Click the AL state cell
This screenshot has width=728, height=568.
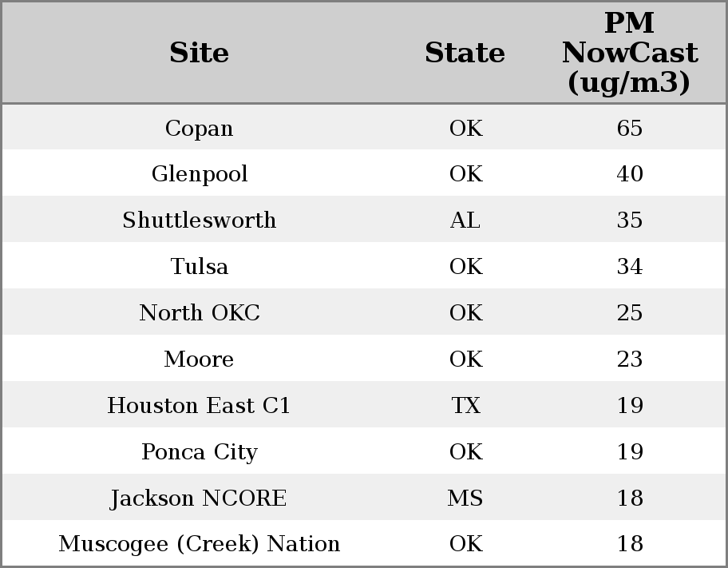(x=465, y=220)
